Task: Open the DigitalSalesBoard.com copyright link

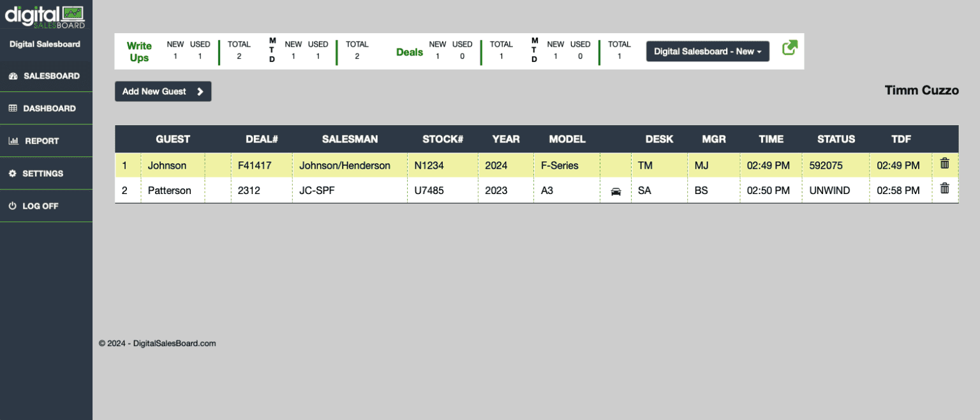Action: click(158, 343)
